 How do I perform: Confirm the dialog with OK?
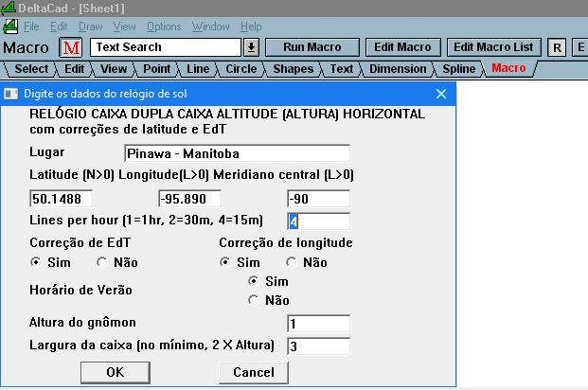tap(115, 372)
